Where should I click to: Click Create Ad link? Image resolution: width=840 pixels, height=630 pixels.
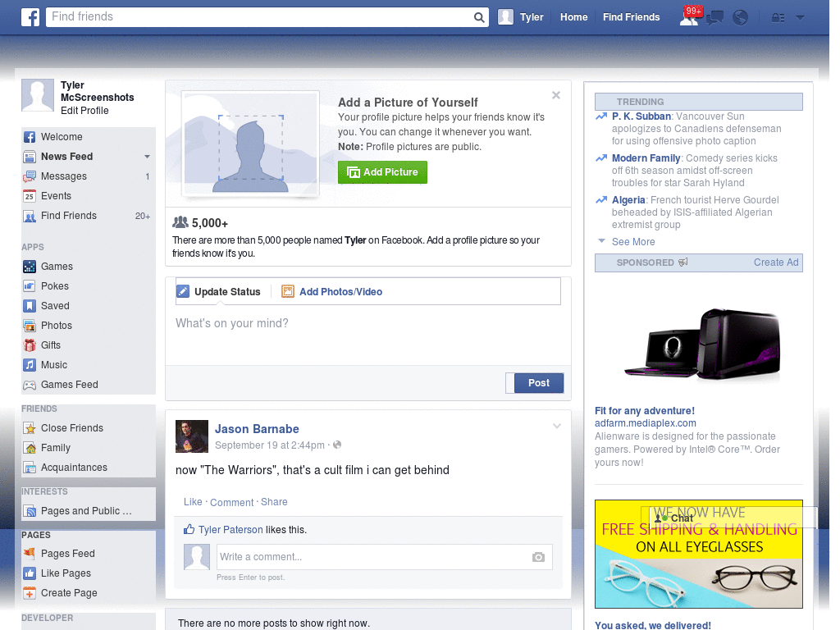click(x=776, y=262)
